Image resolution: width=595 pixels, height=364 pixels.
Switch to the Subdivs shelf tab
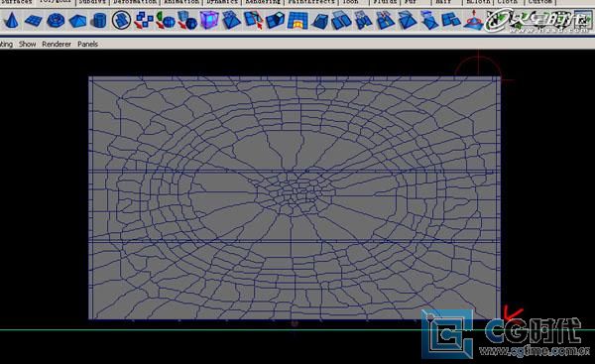point(92,2)
